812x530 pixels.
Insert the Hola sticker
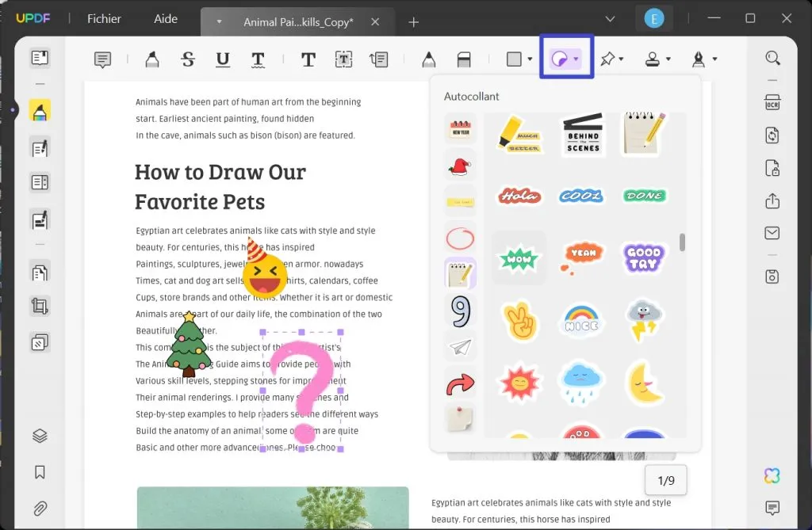click(519, 196)
